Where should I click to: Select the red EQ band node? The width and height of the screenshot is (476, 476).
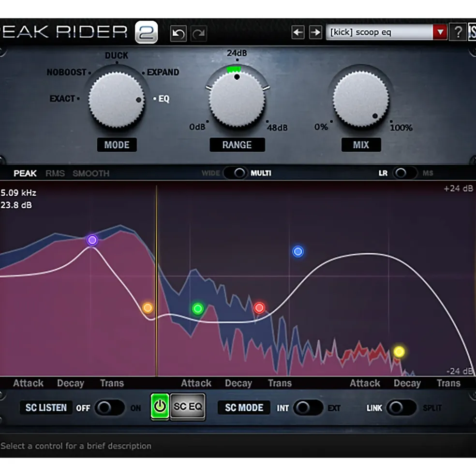point(259,308)
